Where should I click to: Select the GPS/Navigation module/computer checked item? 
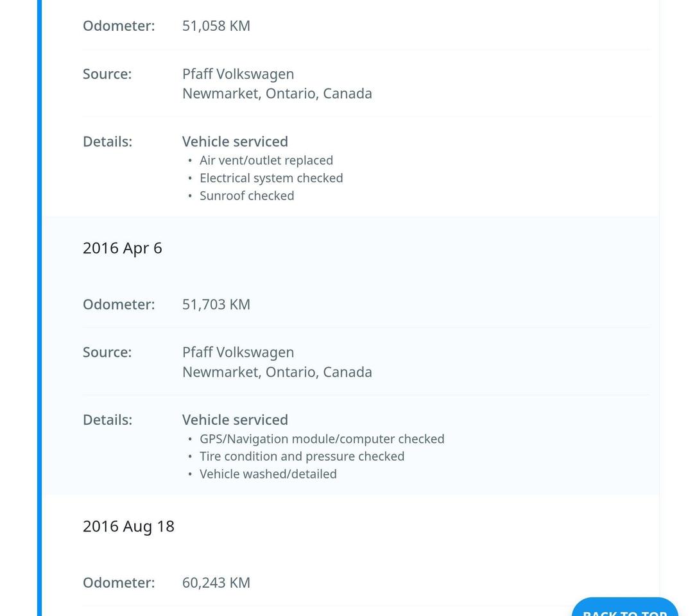322,439
